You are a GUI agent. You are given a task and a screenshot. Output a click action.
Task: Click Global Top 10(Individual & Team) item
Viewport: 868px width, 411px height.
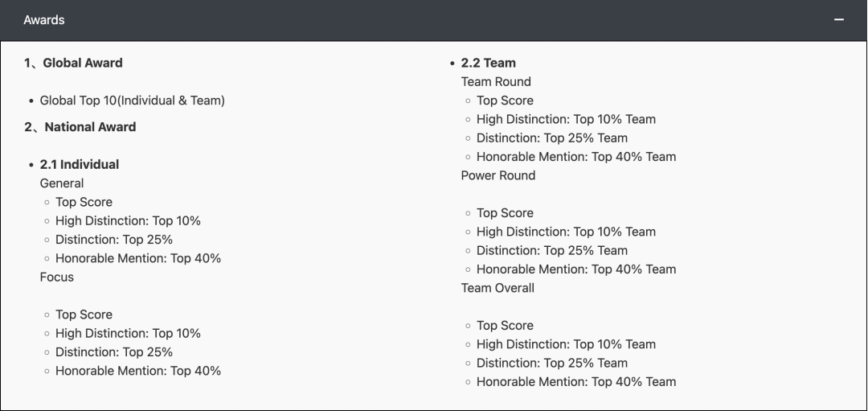(x=132, y=101)
